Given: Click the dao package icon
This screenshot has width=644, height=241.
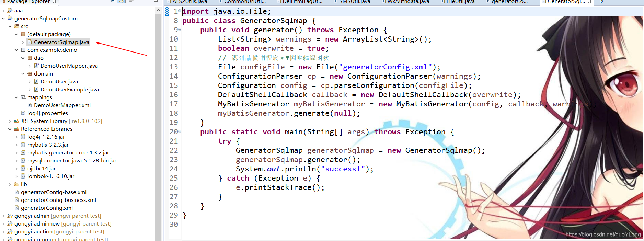Looking at the screenshot, I should 30,58.
